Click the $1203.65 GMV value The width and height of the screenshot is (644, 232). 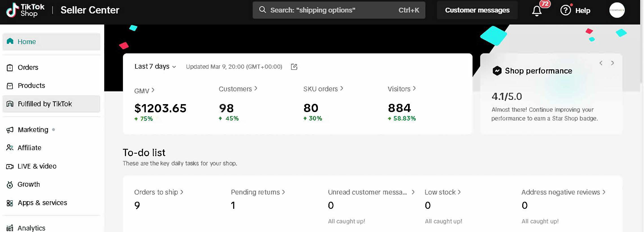point(160,108)
